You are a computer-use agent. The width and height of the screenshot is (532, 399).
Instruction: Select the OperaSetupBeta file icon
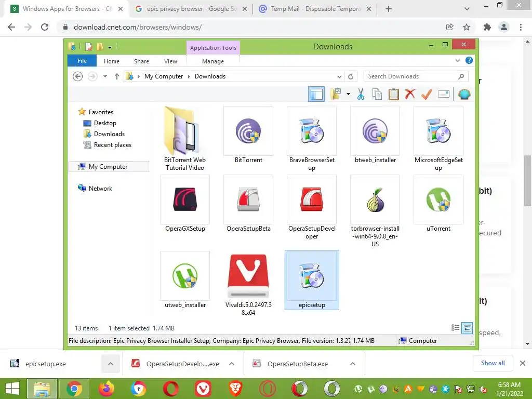pyautogui.click(x=248, y=199)
